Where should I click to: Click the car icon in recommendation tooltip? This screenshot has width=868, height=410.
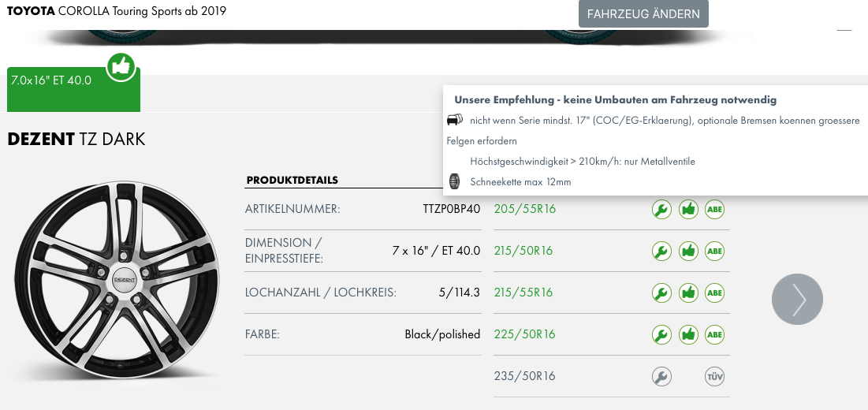454,120
